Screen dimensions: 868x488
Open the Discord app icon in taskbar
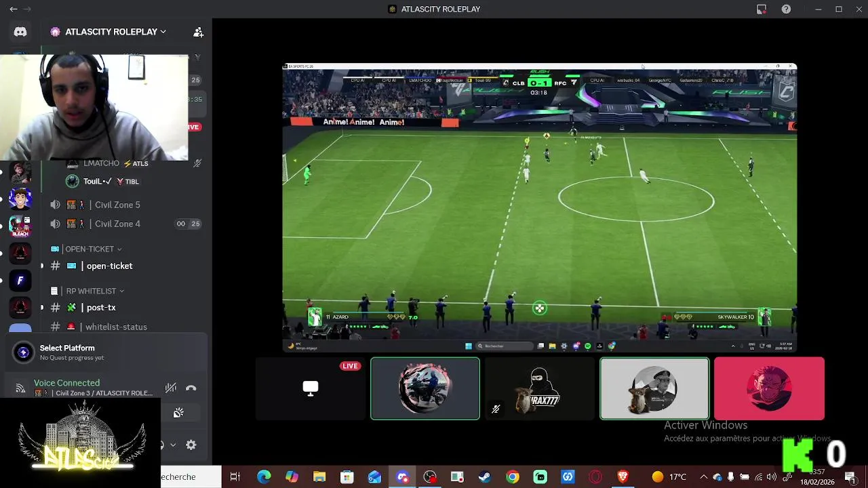point(403,477)
